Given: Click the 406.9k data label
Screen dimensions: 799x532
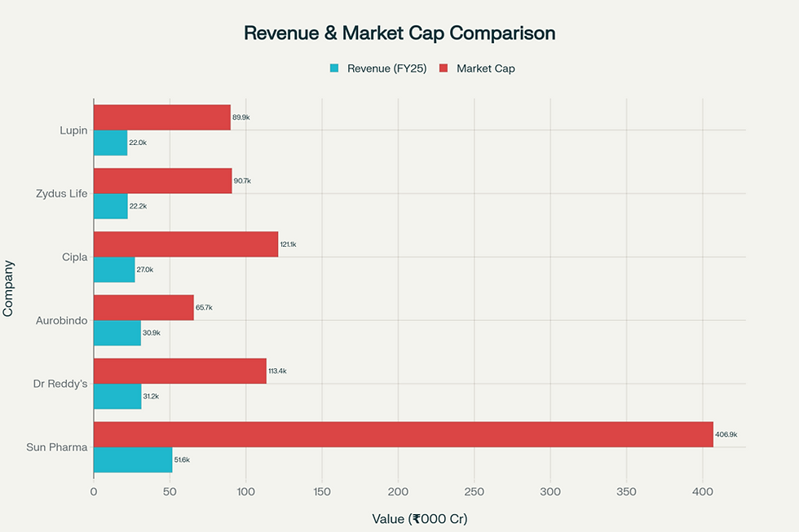Looking at the screenshot, I should click(x=726, y=434).
